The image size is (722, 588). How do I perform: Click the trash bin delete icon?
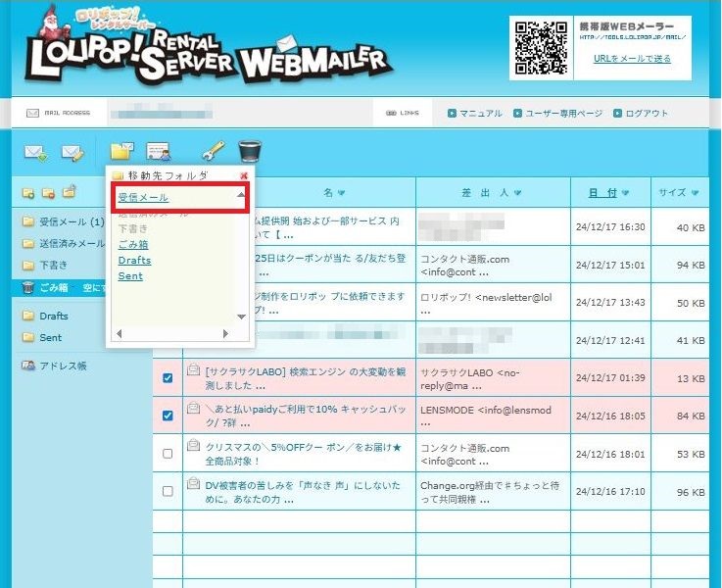click(250, 152)
